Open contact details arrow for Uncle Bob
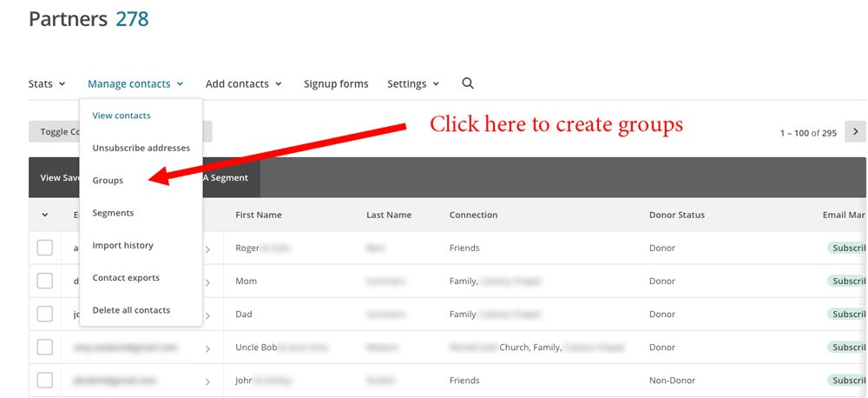 click(207, 348)
